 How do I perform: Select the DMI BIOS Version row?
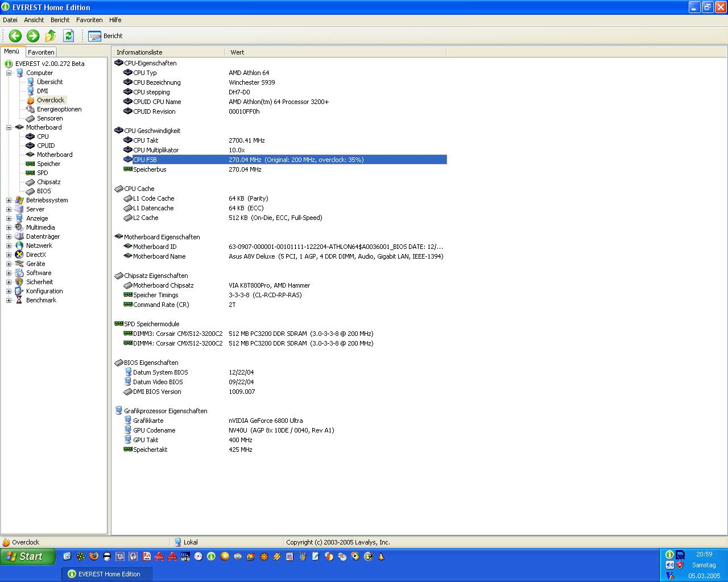(x=284, y=392)
